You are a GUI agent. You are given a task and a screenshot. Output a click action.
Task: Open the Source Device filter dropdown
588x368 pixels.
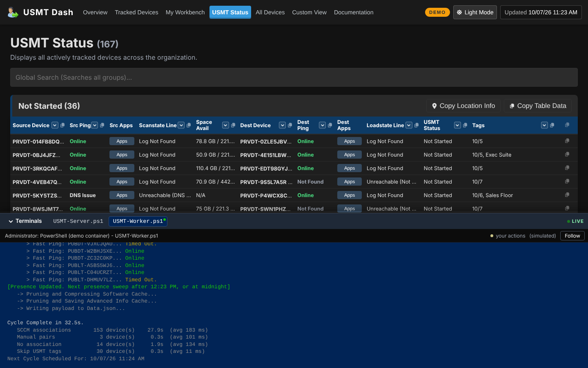(x=55, y=125)
